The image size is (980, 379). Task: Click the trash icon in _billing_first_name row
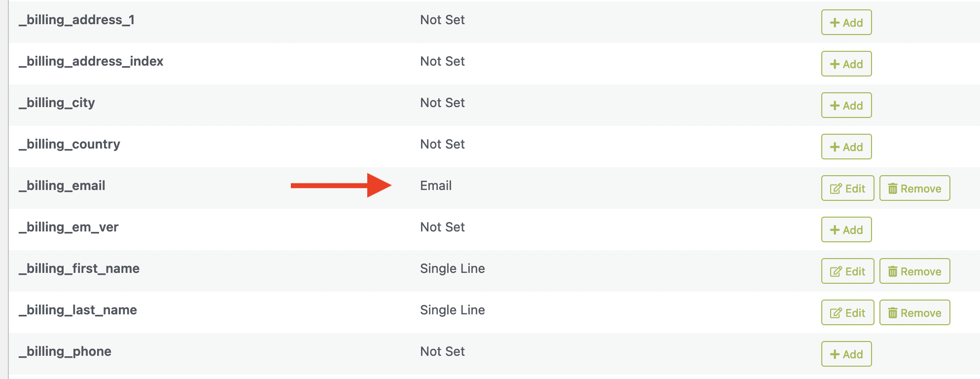point(893,271)
